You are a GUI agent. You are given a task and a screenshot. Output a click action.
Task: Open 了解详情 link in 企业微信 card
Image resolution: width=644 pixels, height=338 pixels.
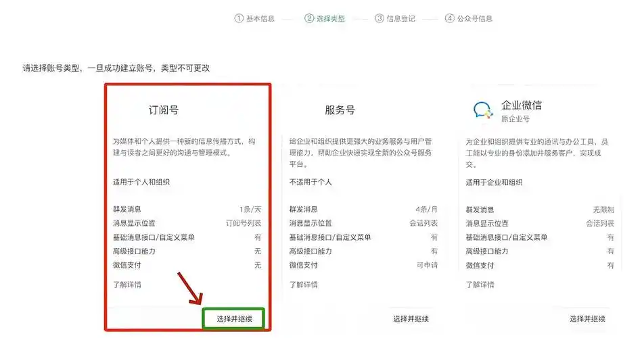[x=480, y=285]
